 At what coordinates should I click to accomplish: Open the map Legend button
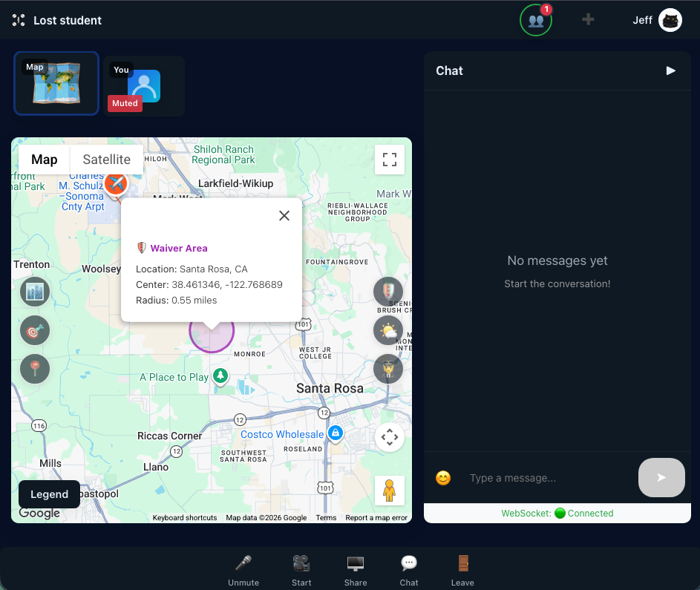49,494
